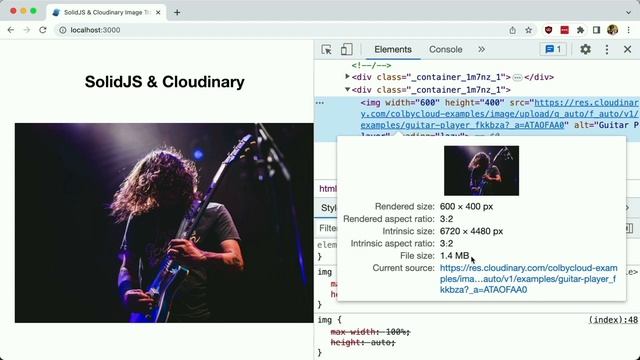
Task: Open the profile avatar menu
Action: (x=612, y=30)
